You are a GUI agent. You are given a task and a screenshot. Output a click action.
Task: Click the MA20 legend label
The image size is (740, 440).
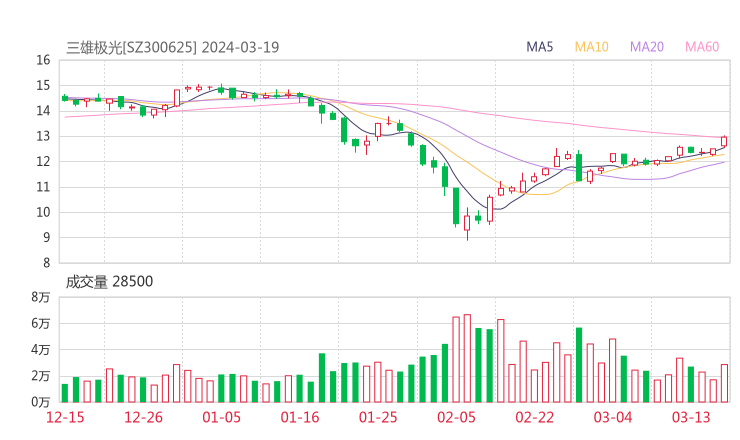[647, 47]
